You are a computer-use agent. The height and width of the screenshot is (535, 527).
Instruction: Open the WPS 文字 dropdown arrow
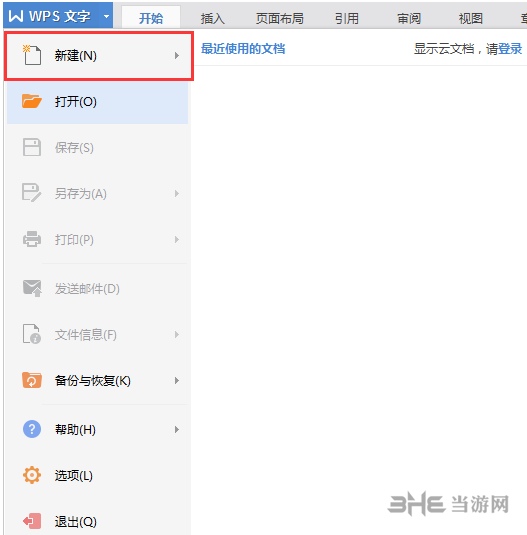click(106, 16)
